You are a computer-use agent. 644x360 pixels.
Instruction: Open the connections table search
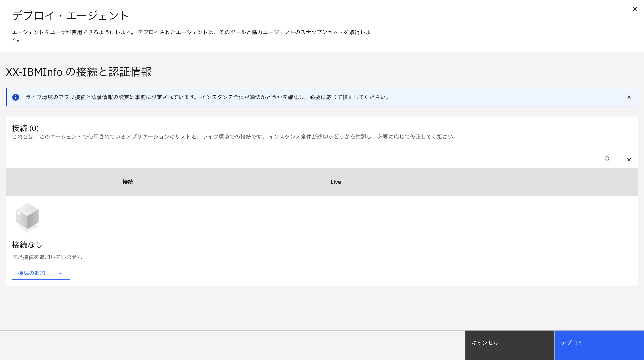(607, 159)
